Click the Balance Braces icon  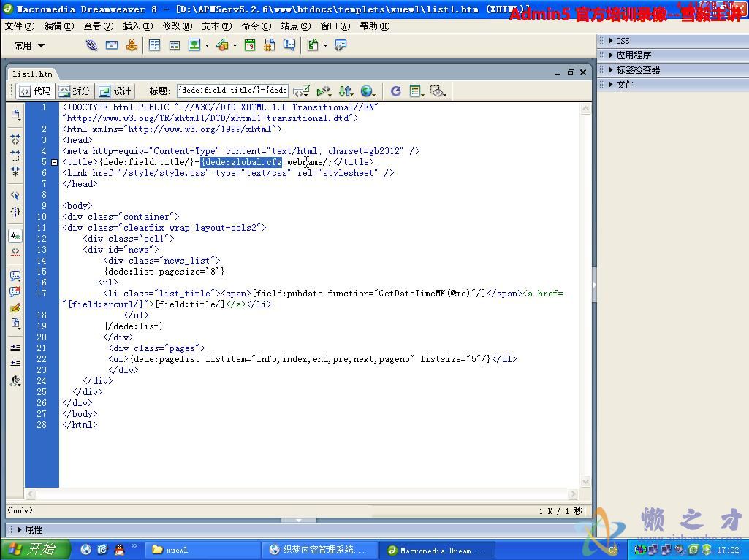pos(15,212)
